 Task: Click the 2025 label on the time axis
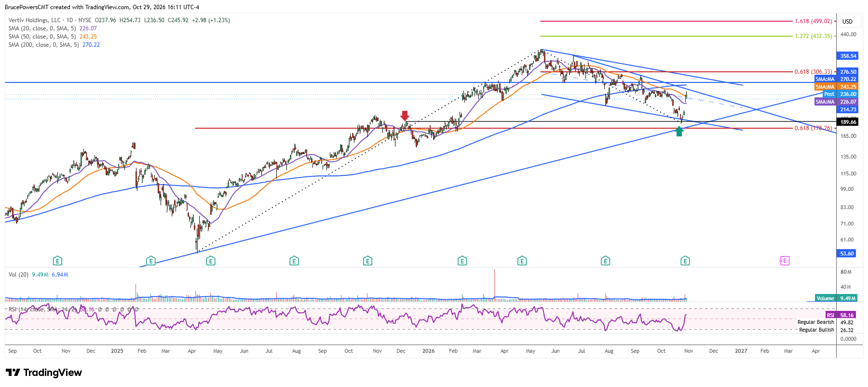(x=117, y=351)
